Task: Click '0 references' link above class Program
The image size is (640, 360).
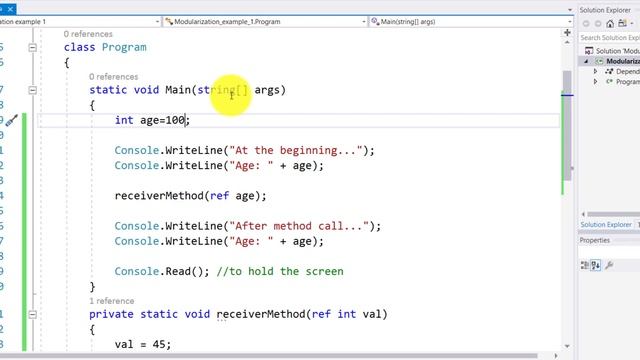Action: (88, 34)
